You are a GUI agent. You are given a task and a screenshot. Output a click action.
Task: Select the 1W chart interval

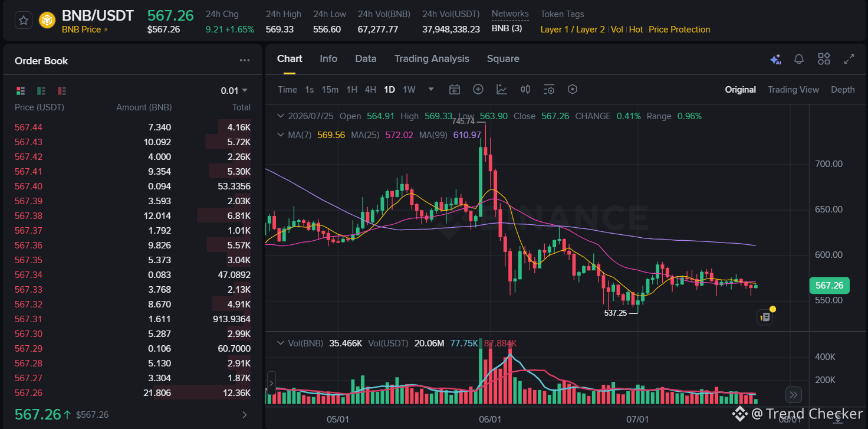click(x=409, y=89)
